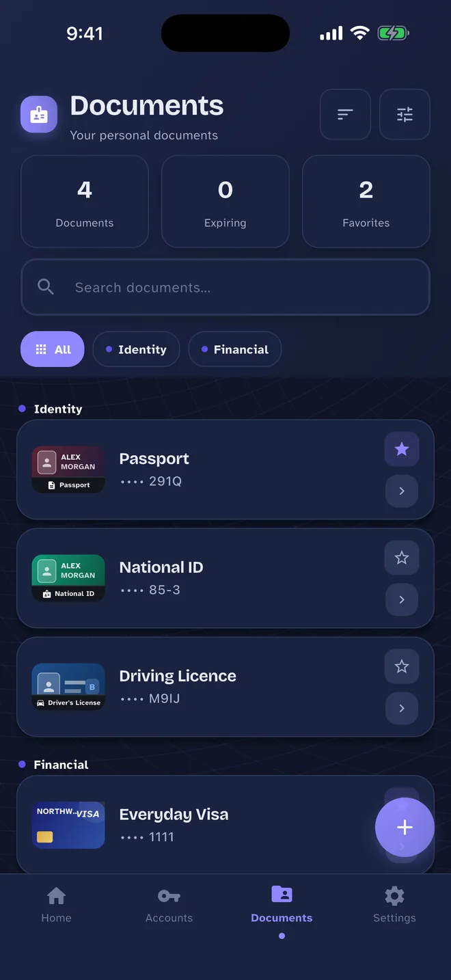
Task: Click the National ID title text
Action: [x=161, y=567]
